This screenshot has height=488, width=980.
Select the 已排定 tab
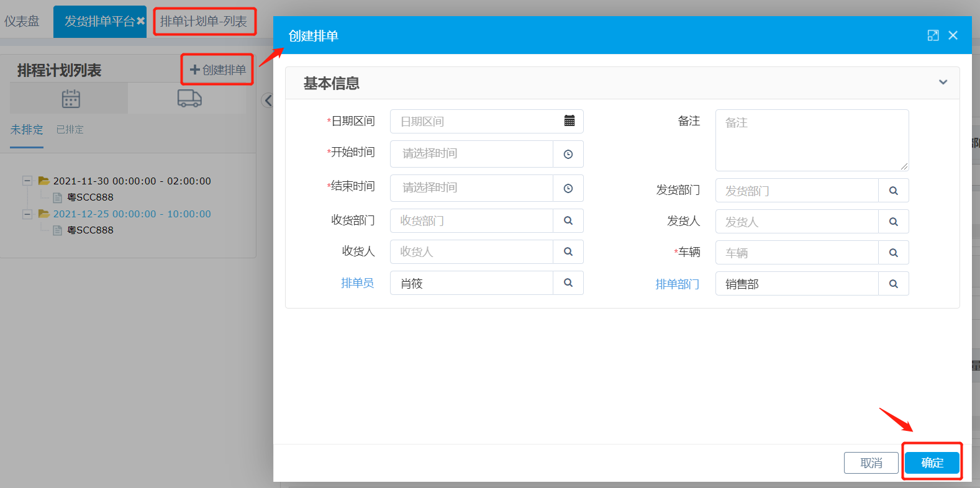click(70, 129)
